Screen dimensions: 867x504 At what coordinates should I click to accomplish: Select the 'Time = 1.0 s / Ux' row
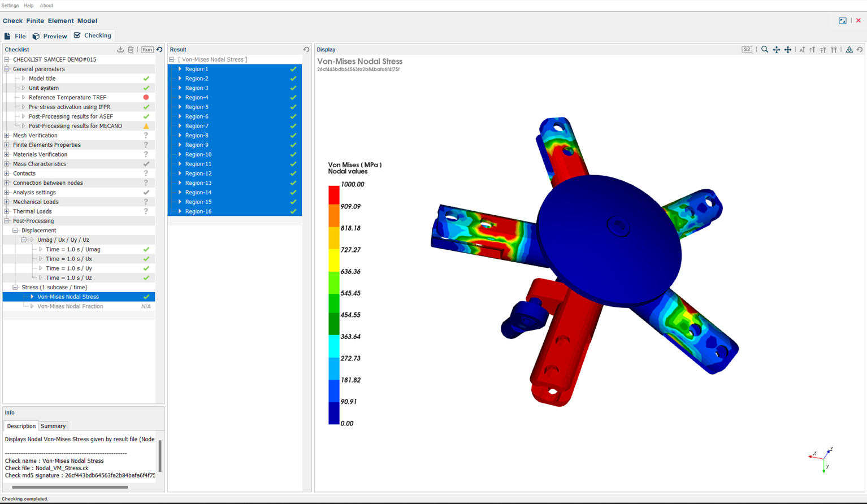click(79, 259)
